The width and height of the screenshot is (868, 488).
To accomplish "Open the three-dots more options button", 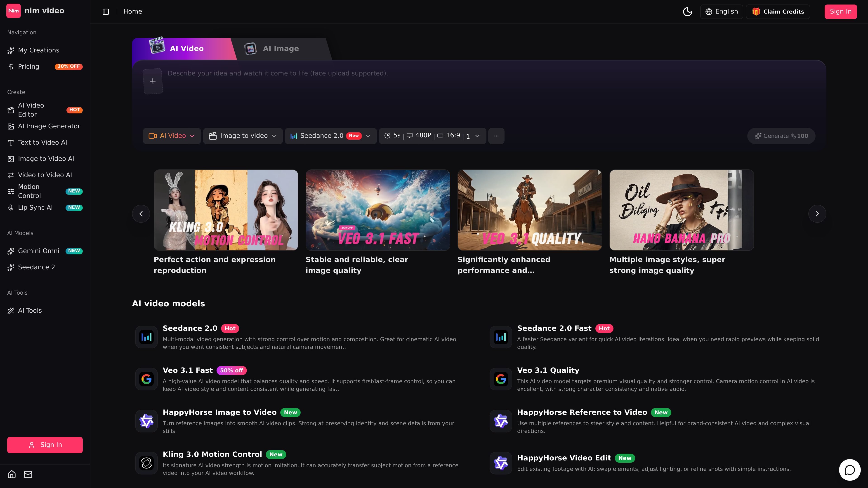I will point(496,136).
